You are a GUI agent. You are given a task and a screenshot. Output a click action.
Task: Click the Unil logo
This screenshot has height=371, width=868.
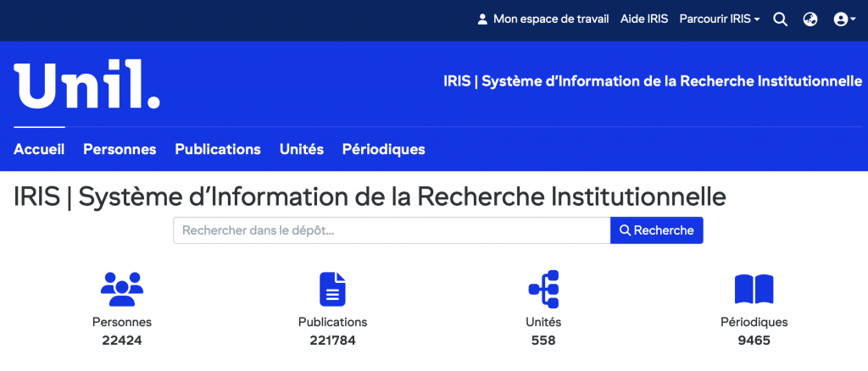[87, 84]
